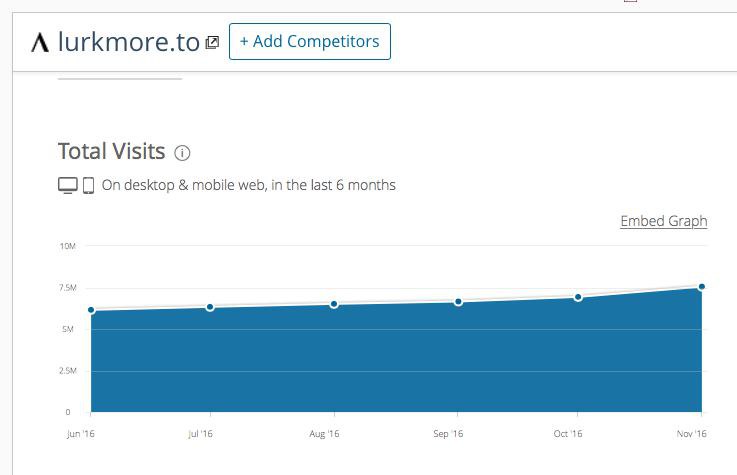Open lurkmore.to external link icon
This screenshot has height=475, width=737.
(x=212, y=43)
